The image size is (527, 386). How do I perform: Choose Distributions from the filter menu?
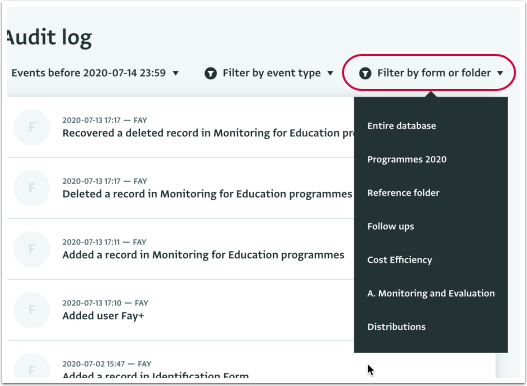396,327
